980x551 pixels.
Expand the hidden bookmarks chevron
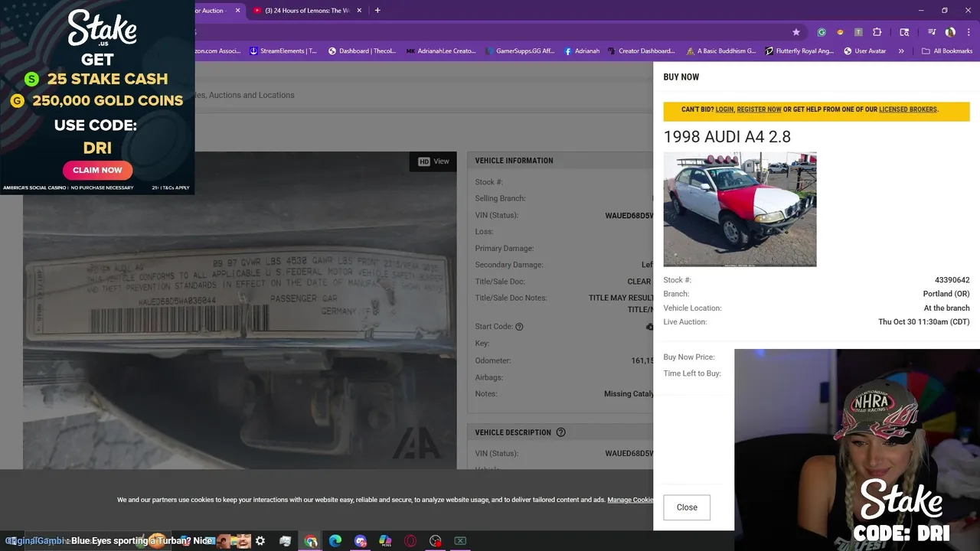[901, 51]
